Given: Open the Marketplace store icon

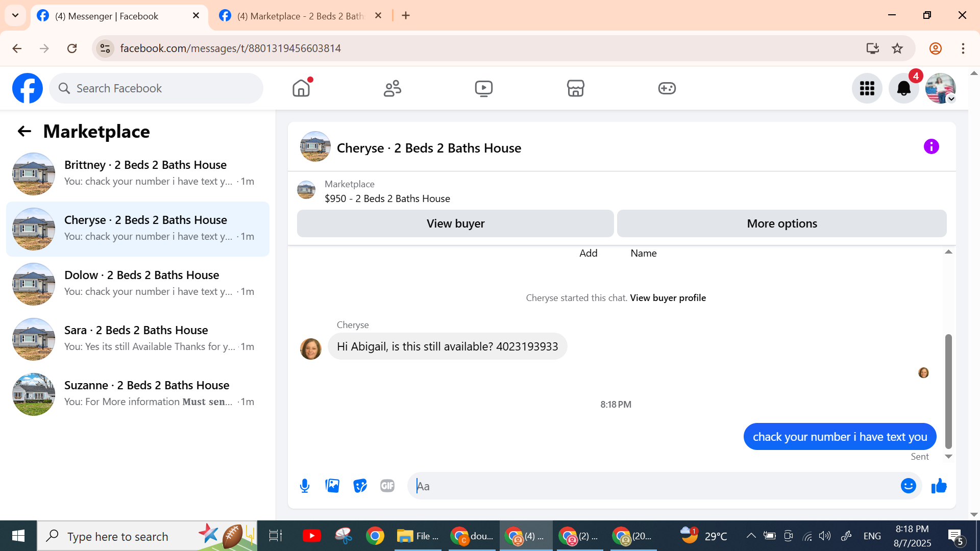Looking at the screenshot, I should pos(575,88).
